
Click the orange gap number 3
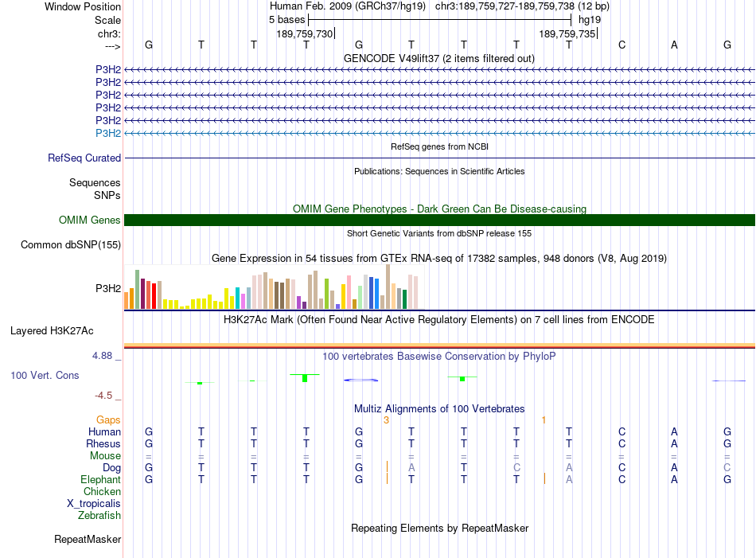pos(386,420)
